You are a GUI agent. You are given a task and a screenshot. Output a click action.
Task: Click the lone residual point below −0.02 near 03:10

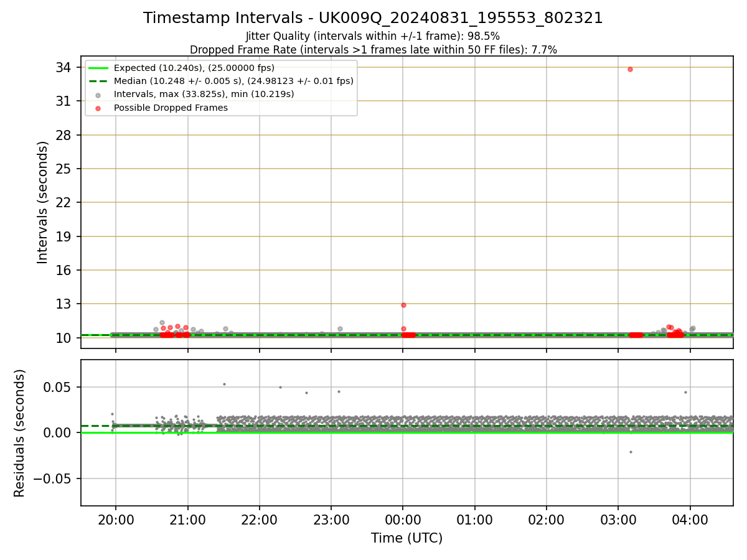pos(631,452)
